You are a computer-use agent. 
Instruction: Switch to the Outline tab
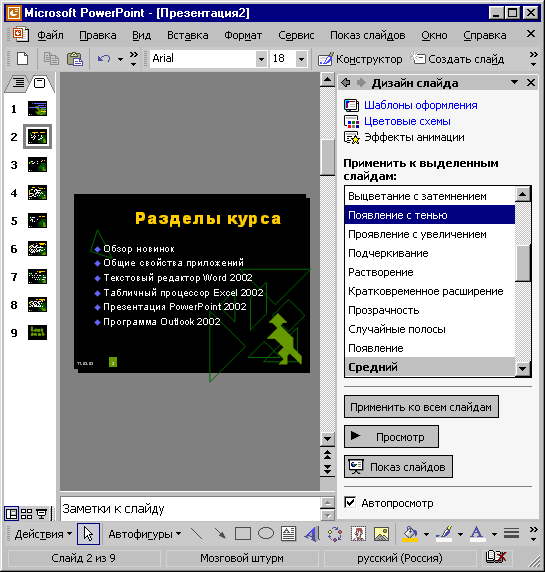click(18, 83)
